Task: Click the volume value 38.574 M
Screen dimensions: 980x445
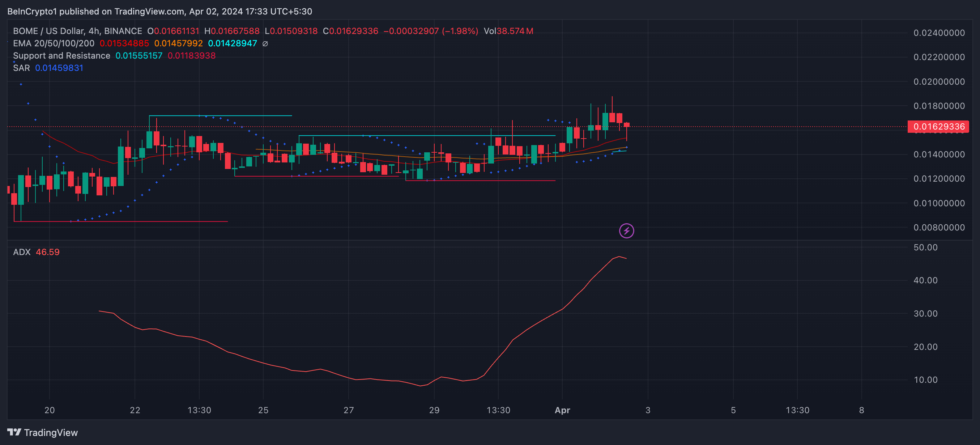Action: click(514, 31)
